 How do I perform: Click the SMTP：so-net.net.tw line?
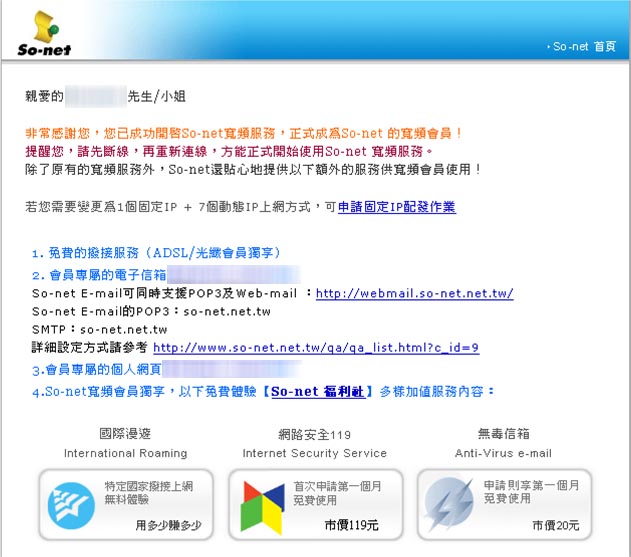[99, 330]
